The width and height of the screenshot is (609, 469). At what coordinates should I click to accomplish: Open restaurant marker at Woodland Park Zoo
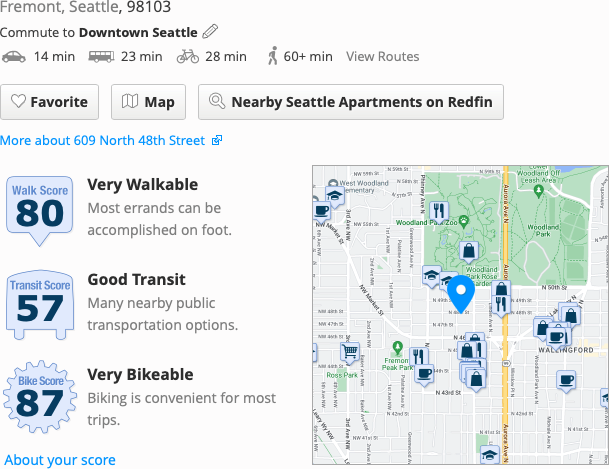click(439, 210)
